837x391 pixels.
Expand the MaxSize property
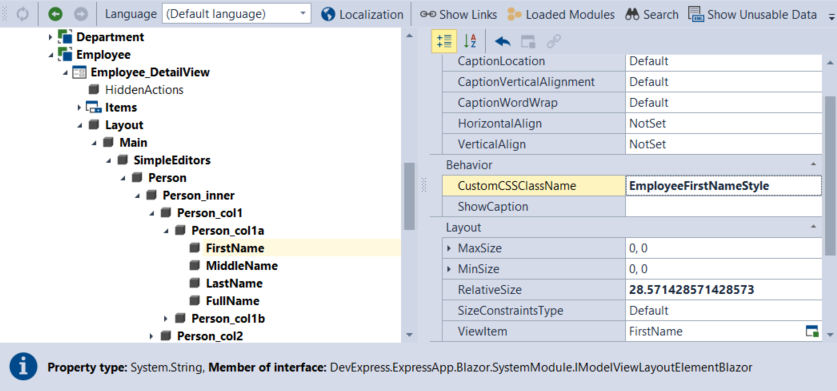point(449,248)
